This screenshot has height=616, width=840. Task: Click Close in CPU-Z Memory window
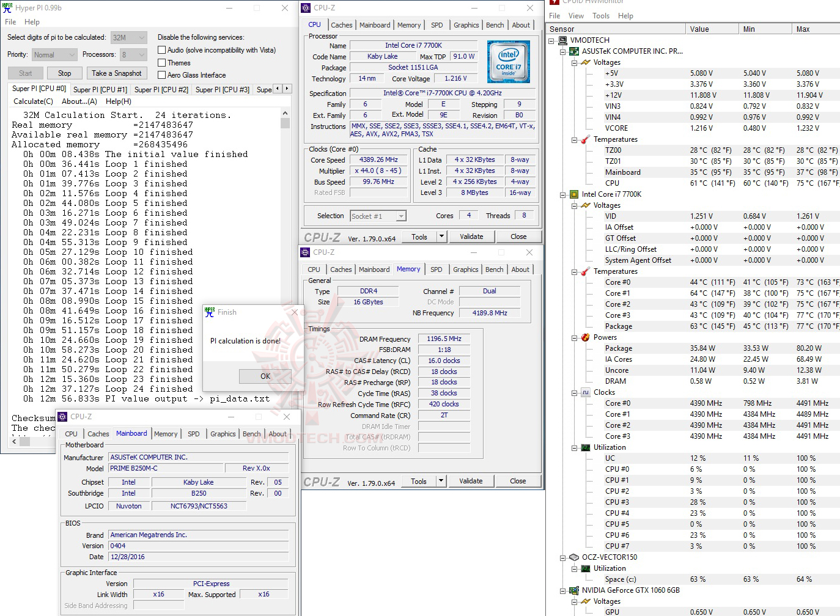coord(518,481)
